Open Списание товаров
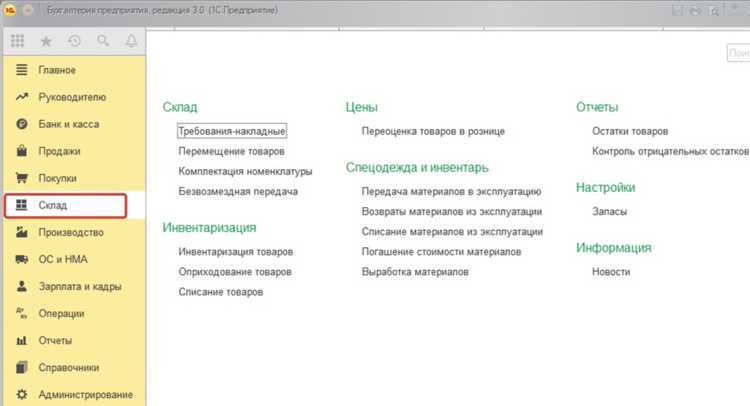 click(221, 292)
